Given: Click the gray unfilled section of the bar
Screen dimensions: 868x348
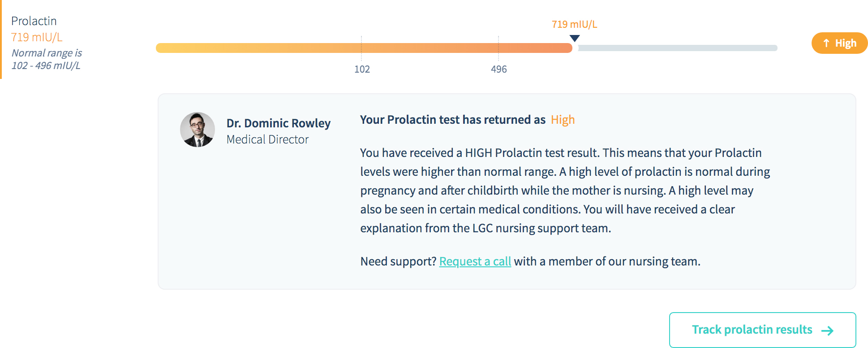Looking at the screenshot, I should tap(677, 48).
